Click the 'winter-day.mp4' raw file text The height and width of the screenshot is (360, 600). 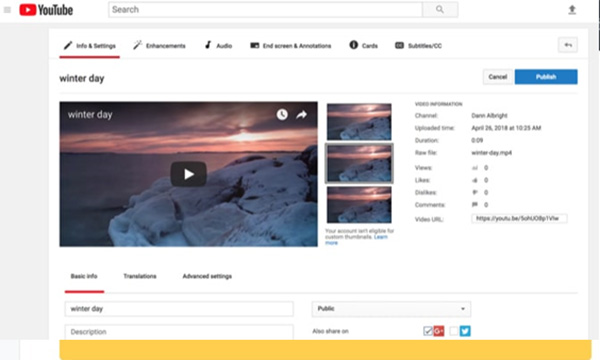[491, 153]
